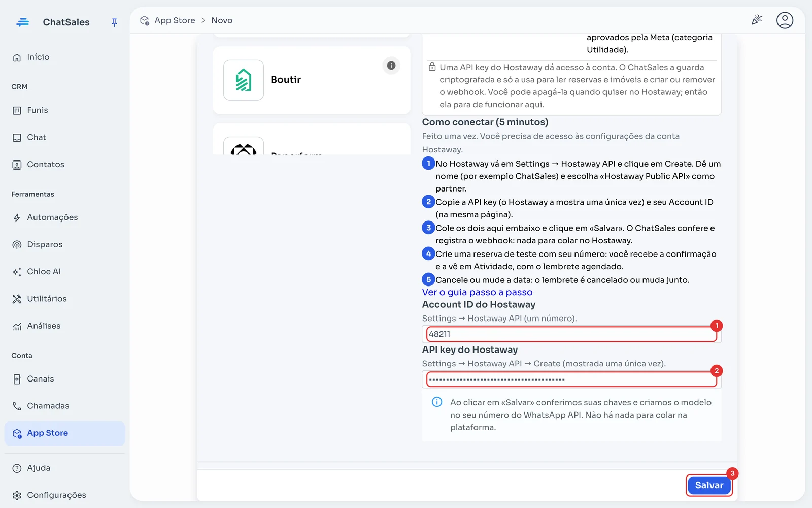Click the Configurações gear icon
Image resolution: width=812 pixels, height=508 pixels.
[17, 495]
